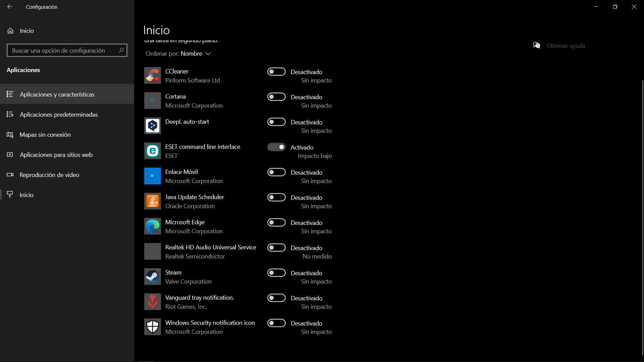Click the Steam app icon
Screen dimensions: 644x362
153,277
